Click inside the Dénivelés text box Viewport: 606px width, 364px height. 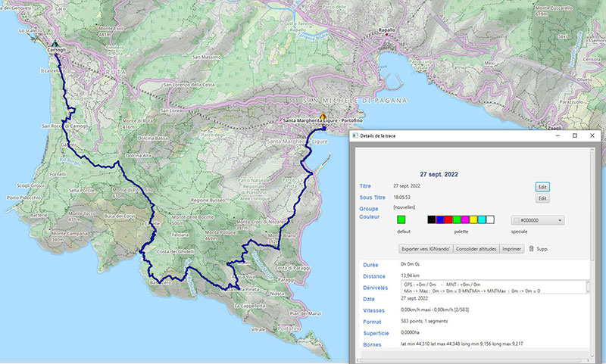coord(493,288)
